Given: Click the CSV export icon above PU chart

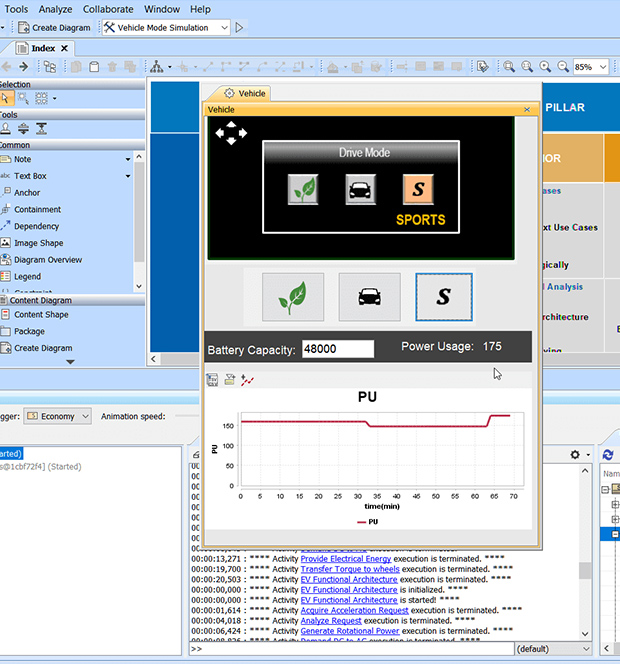Looking at the screenshot, I should (212, 380).
